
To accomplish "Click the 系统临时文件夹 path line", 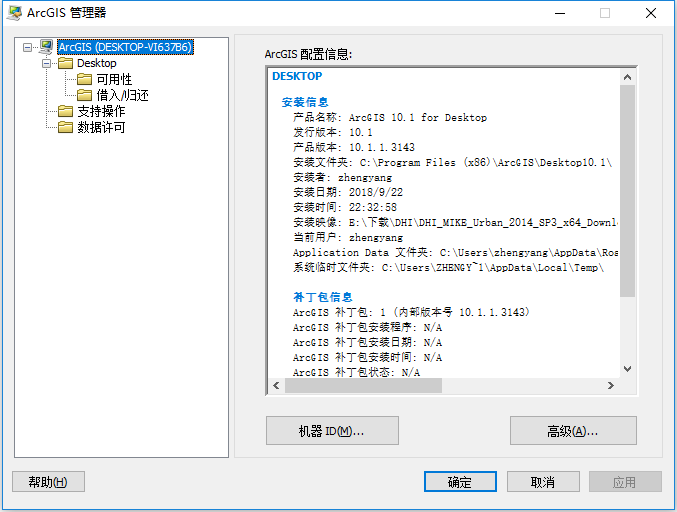I will click(449, 267).
